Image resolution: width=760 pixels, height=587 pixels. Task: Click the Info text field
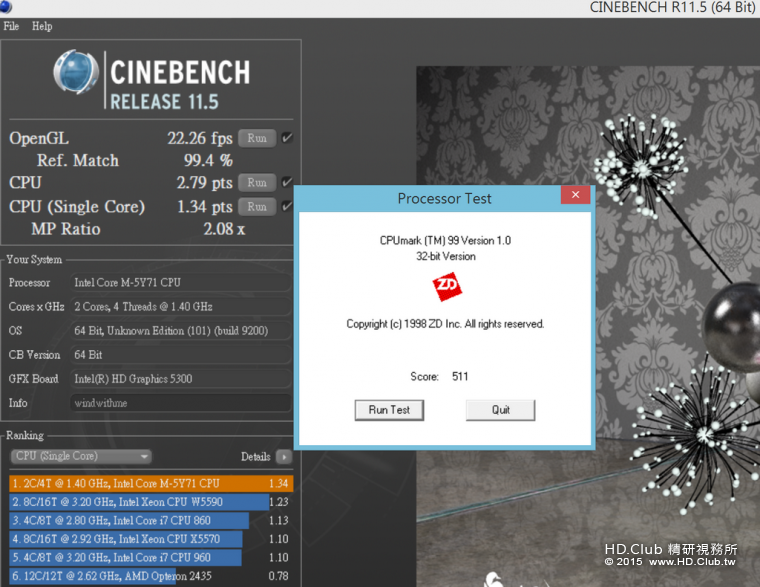point(180,403)
